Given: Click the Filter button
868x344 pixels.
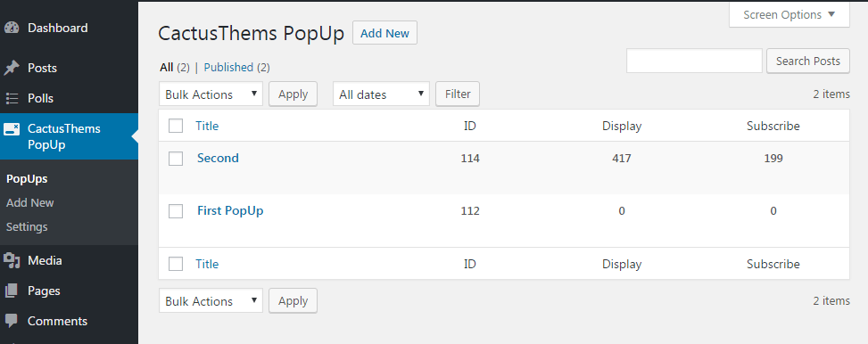Looking at the screenshot, I should point(458,94).
